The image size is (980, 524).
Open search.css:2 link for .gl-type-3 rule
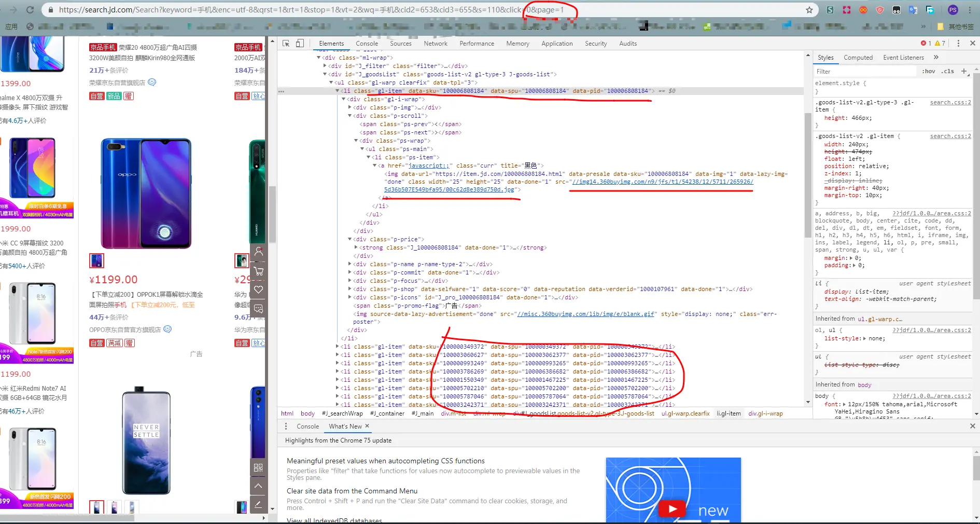point(950,103)
